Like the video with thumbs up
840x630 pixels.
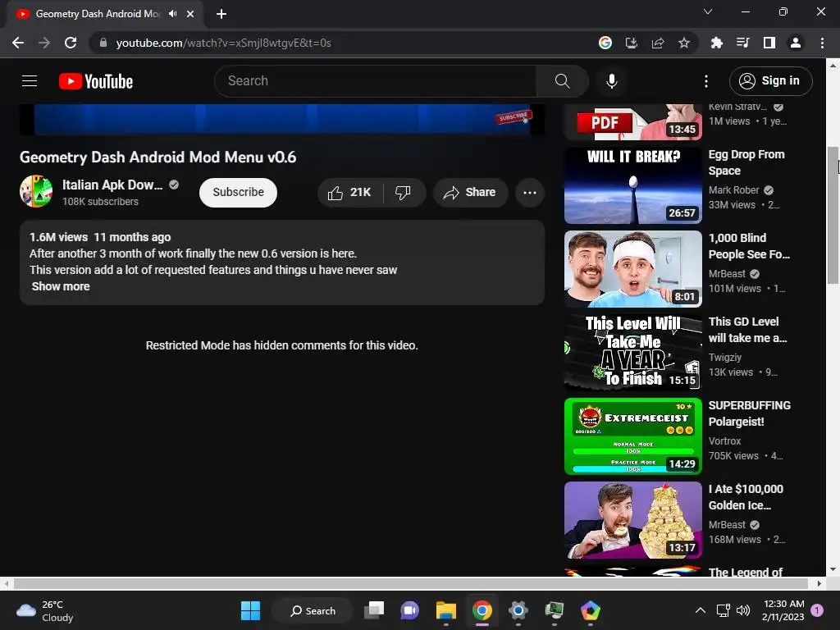click(x=349, y=192)
